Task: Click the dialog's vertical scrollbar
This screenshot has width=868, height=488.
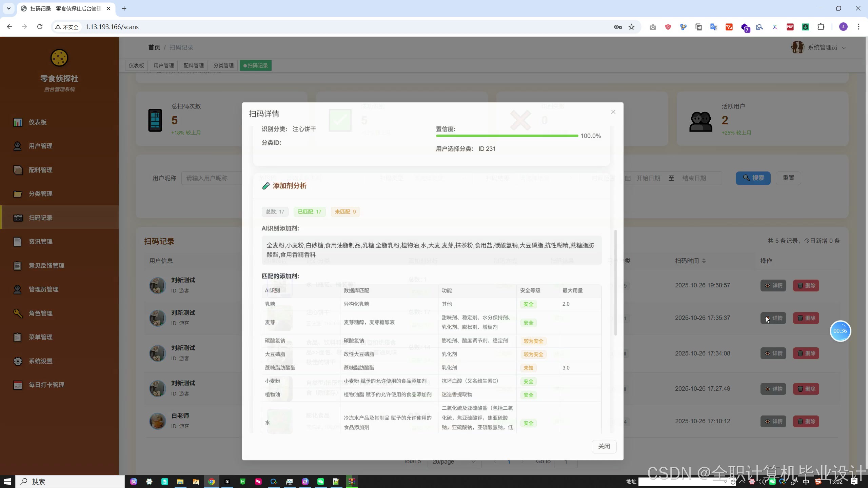Action: [x=615, y=283]
